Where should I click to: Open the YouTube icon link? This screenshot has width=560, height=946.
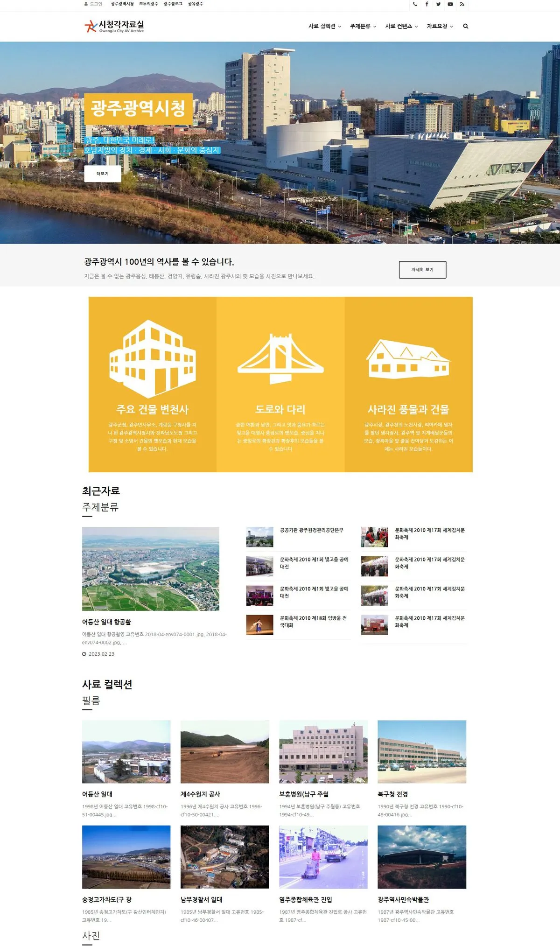coord(450,4)
